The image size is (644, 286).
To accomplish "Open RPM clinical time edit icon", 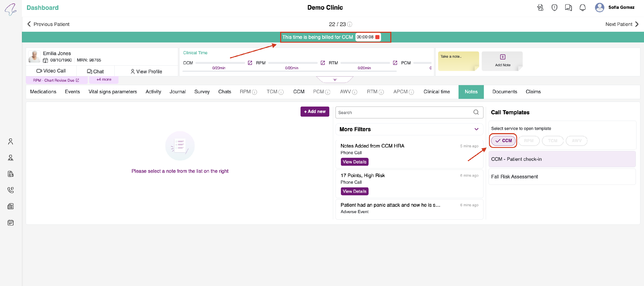I will point(322,63).
